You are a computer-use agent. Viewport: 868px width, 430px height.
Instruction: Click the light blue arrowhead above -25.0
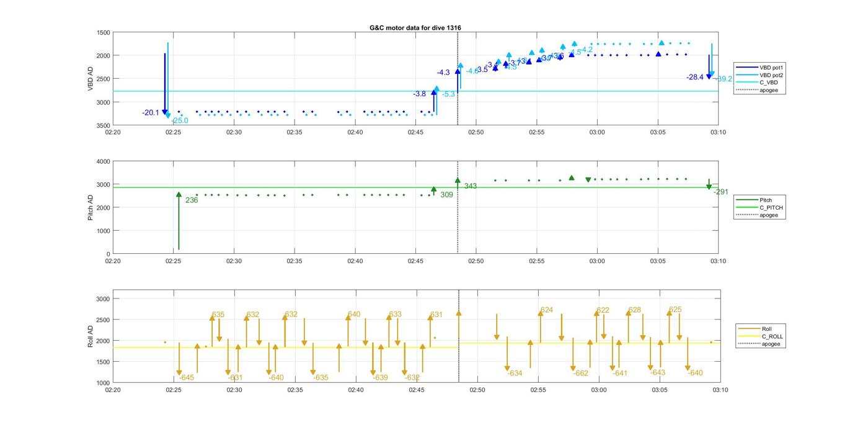click(x=168, y=115)
